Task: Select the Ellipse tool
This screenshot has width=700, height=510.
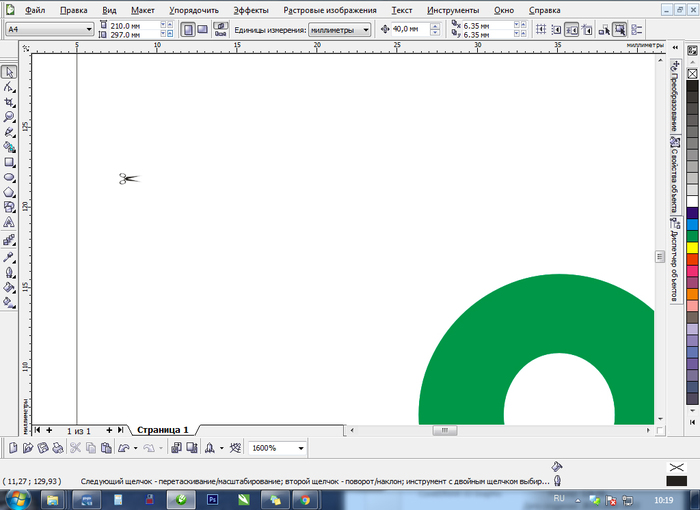Action: (x=9, y=177)
